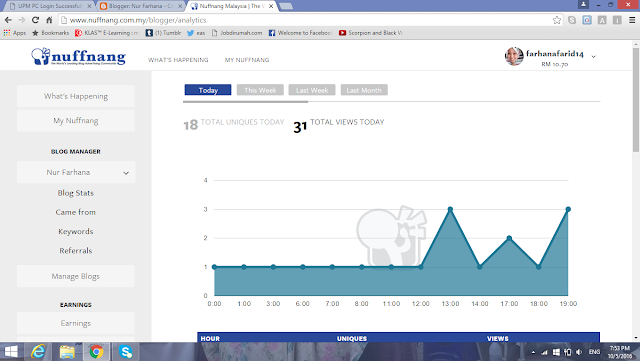Click the HOUR table column header
640x361 pixels.
point(210,339)
